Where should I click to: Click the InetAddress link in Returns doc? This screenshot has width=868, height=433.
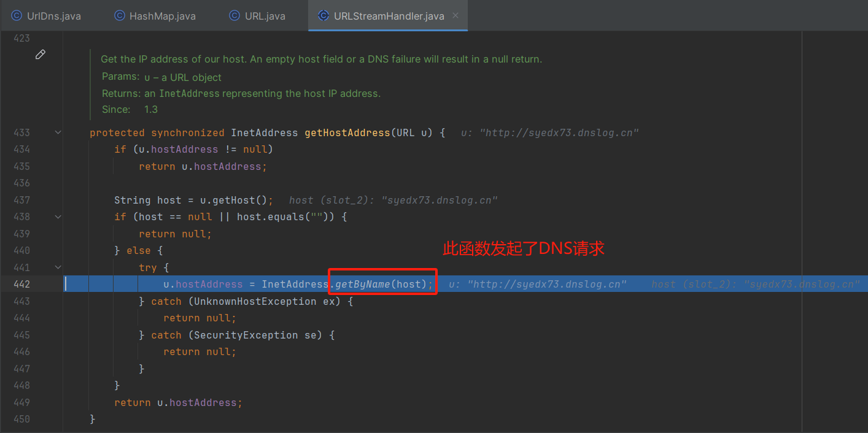click(x=189, y=94)
